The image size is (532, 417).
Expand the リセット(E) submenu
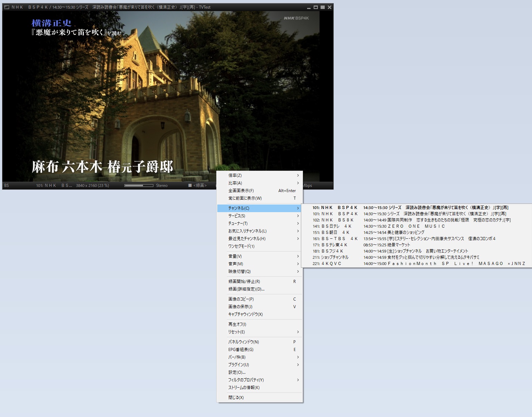[259, 332]
